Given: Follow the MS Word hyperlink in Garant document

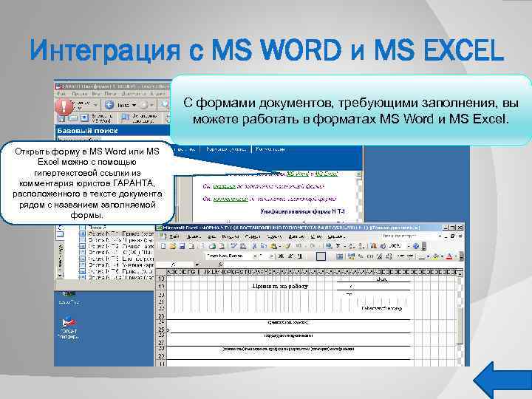Looking at the screenshot, I should [298, 174].
